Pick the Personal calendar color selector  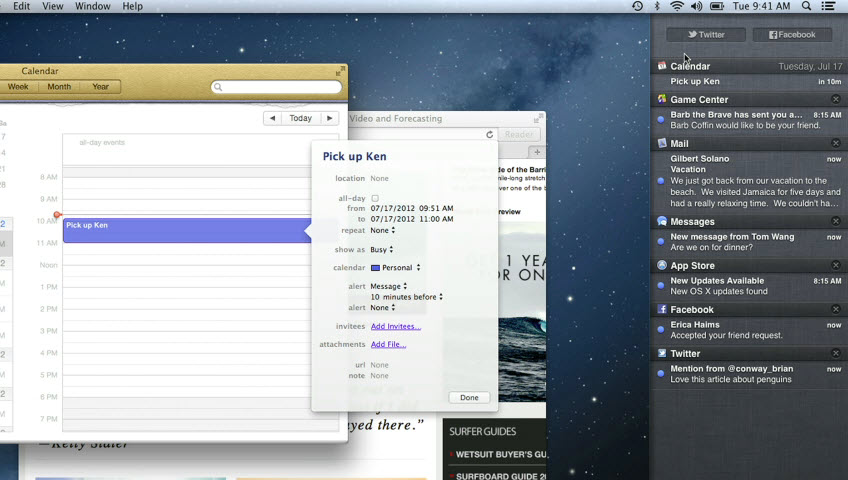pos(395,267)
